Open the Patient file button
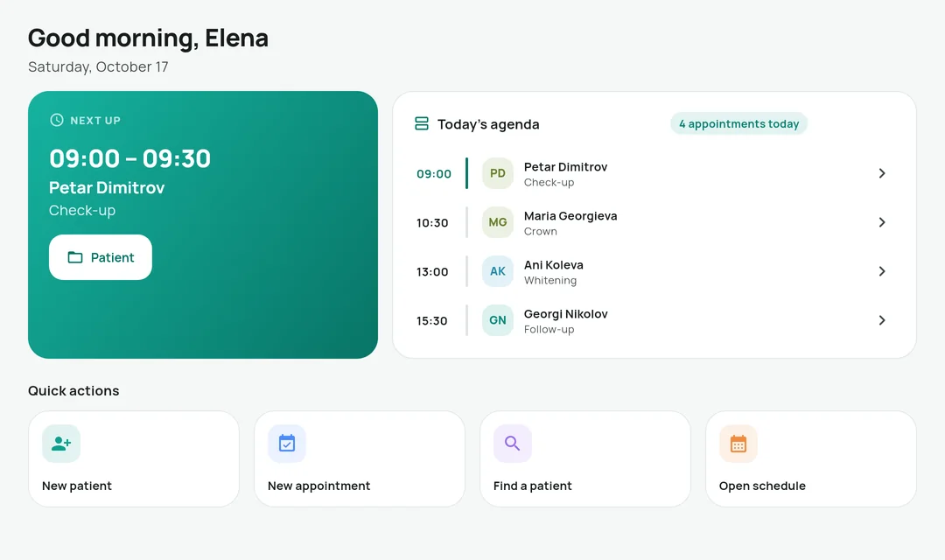Image resolution: width=945 pixels, height=560 pixels. tap(101, 257)
